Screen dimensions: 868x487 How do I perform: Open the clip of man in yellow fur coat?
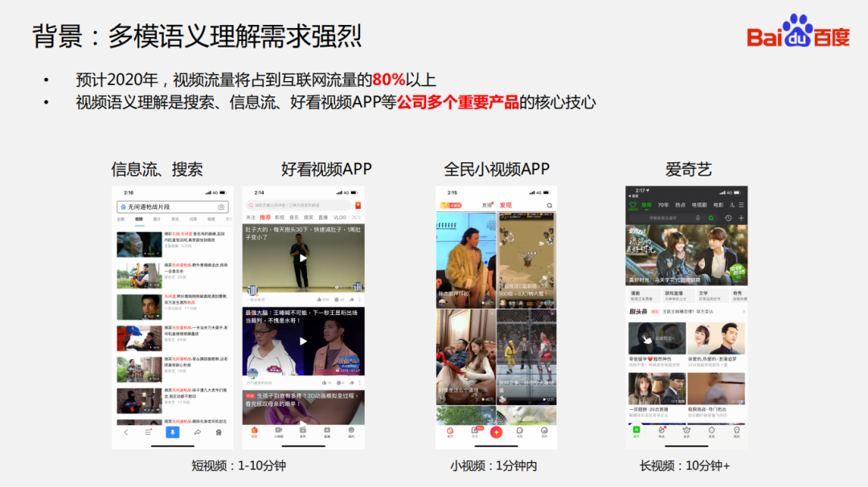tap(465, 260)
